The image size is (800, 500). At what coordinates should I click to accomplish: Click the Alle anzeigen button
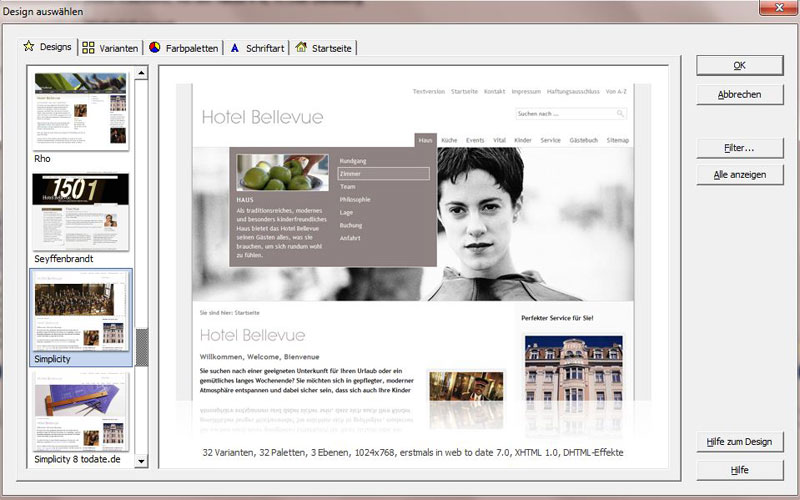740,174
